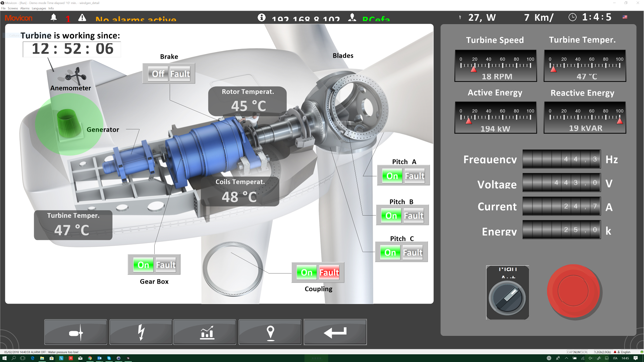
Task: Toggle the Pitch B On button
Action: coord(391,216)
